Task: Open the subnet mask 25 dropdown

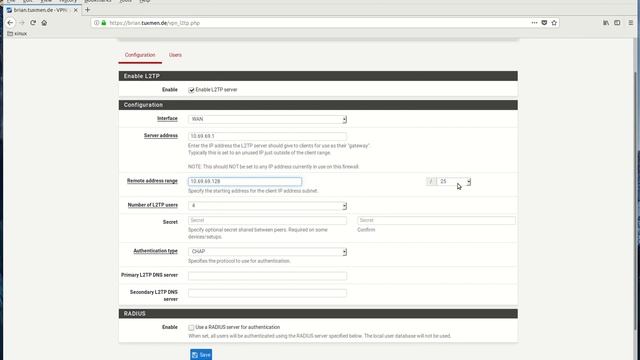Action: click(x=453, y=181)
